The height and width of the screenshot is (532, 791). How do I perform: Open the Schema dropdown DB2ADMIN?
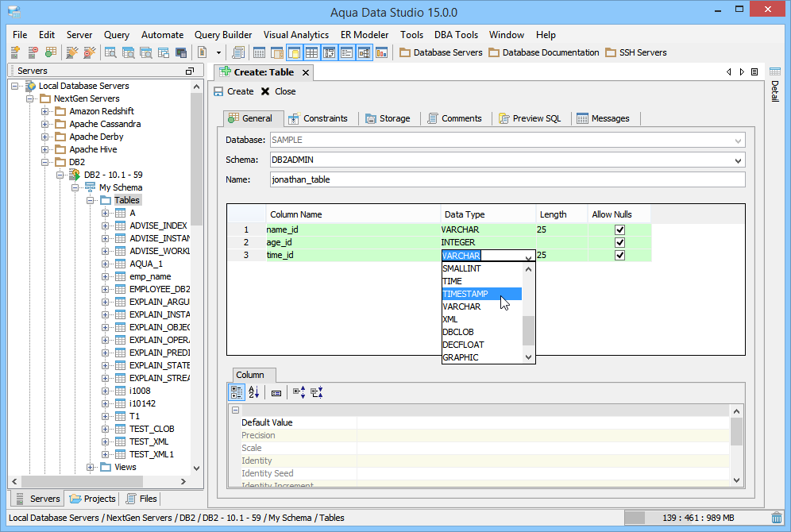point(739,160)
